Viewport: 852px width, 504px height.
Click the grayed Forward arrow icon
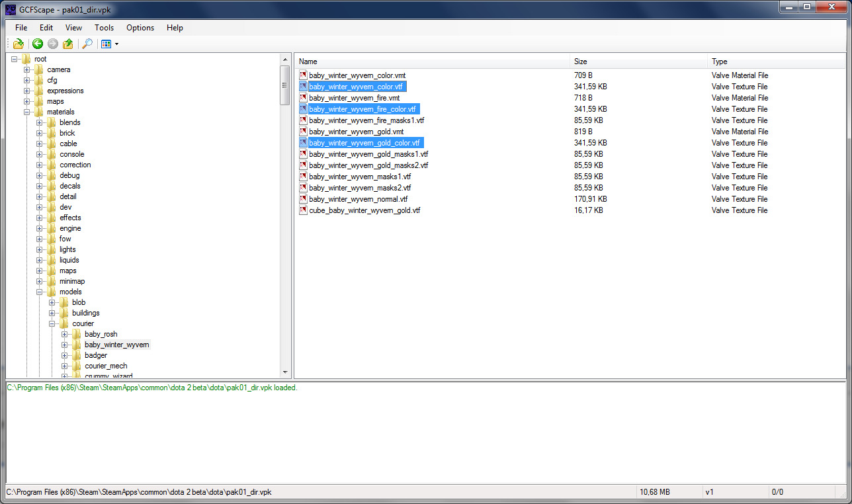[53, 44]
